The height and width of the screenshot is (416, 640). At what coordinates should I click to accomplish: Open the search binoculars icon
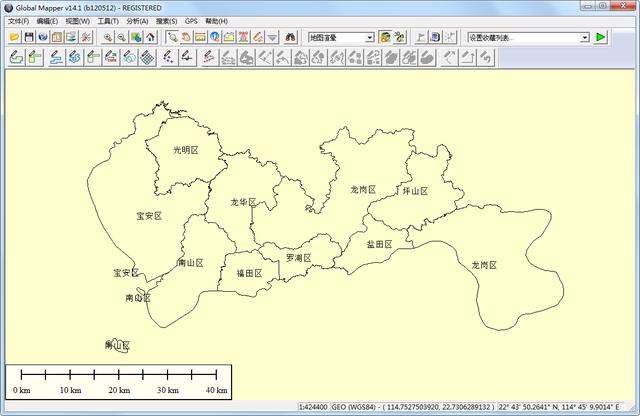point(292,37)
